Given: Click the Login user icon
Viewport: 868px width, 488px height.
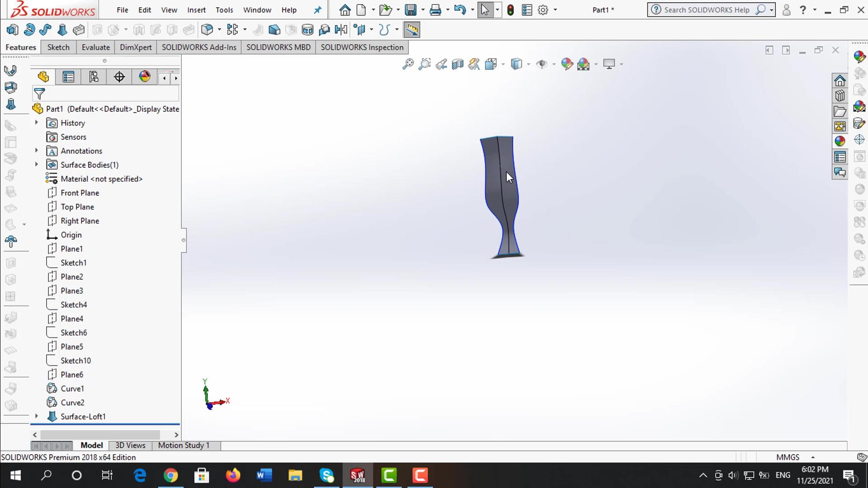Looking at the screenshot, I should tap(786, 10).
